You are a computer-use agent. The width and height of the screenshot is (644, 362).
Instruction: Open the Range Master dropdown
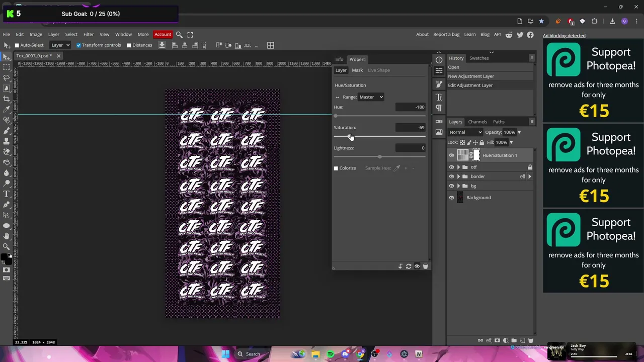click(x=371, y=97)
